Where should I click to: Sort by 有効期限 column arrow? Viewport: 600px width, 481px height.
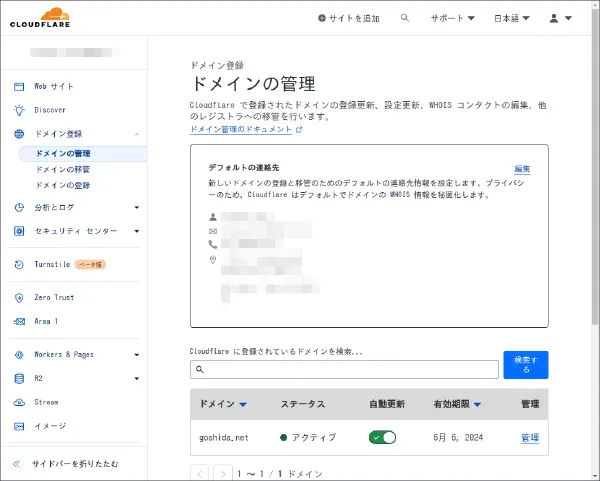(x=477, y=404)
